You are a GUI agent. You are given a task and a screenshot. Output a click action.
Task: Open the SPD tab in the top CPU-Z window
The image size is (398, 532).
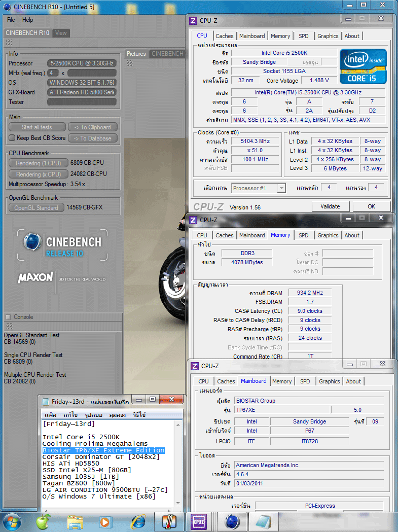point(304,36)
